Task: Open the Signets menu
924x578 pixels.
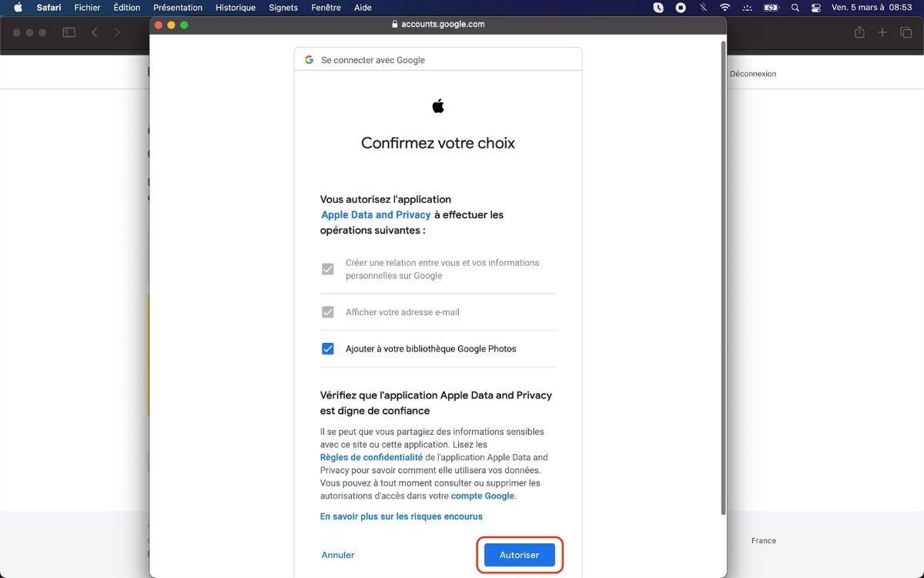Action: tap(283, 8)
